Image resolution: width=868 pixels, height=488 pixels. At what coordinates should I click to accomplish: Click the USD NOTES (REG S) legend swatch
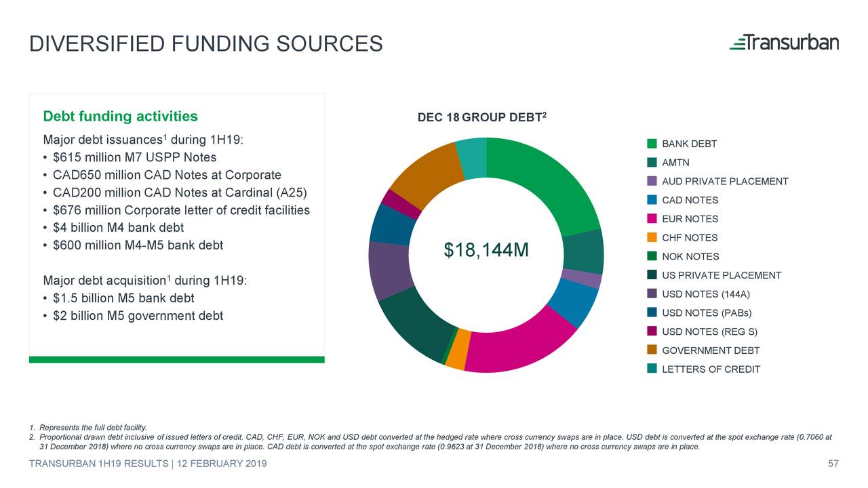[x=652, y=331]
